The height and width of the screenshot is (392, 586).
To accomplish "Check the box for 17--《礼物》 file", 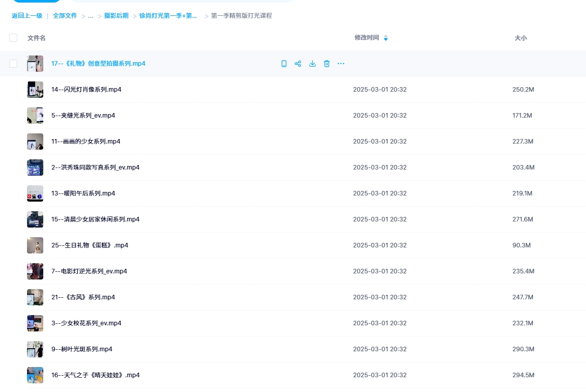I will tap(13, 64).
